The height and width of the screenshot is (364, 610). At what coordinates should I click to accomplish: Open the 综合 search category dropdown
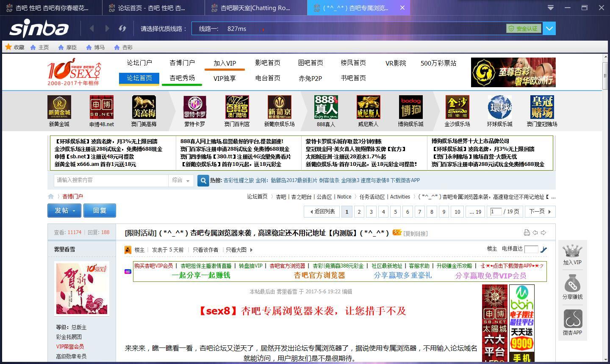pos(181,180)
